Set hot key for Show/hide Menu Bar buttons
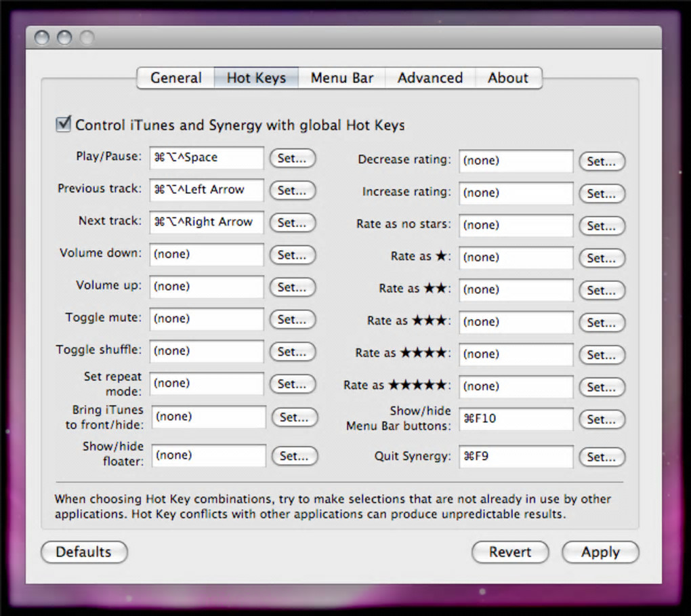The image size is (691, 616). [602, 419]
